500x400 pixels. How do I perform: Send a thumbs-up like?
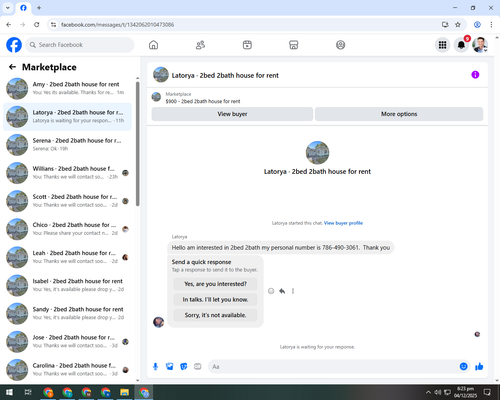coord(479,367)
